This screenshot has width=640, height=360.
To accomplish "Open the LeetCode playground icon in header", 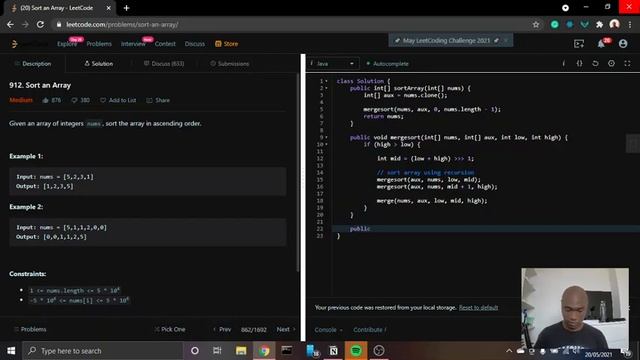I will [579, 44].
